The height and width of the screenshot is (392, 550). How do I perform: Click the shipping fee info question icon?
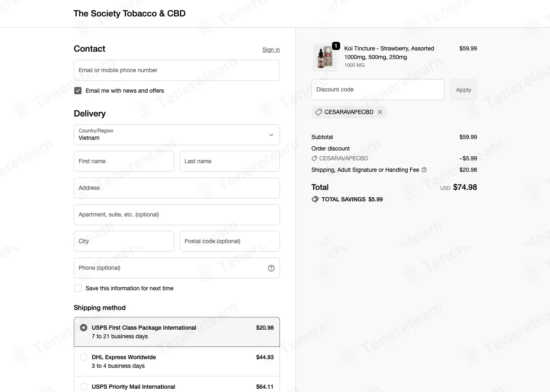point(424,170)
